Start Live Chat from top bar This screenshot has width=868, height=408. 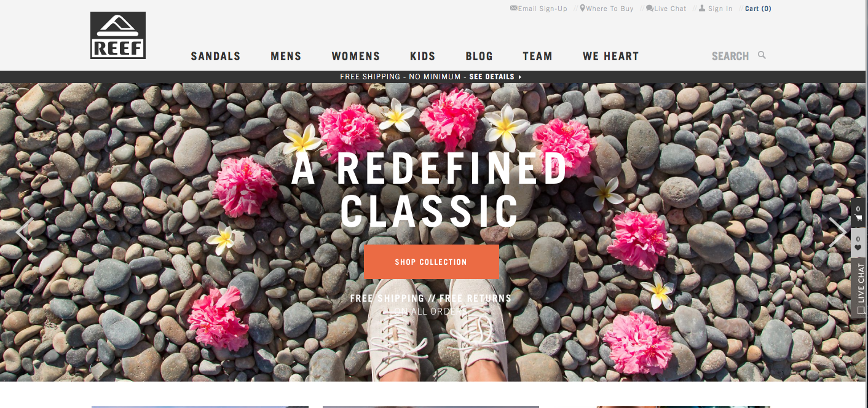(666, 9)
